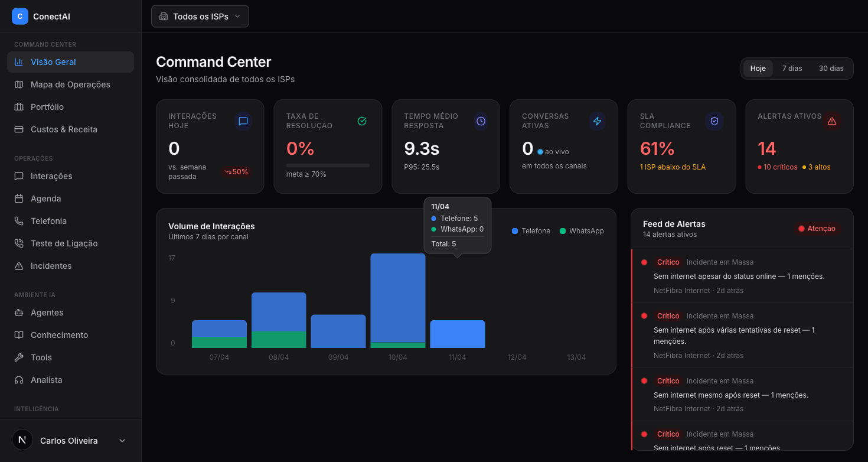Viewport: 868px width, 462px height.
Task: Click the Tempo Médio Resposta clock icon
Action: (481, 121)
